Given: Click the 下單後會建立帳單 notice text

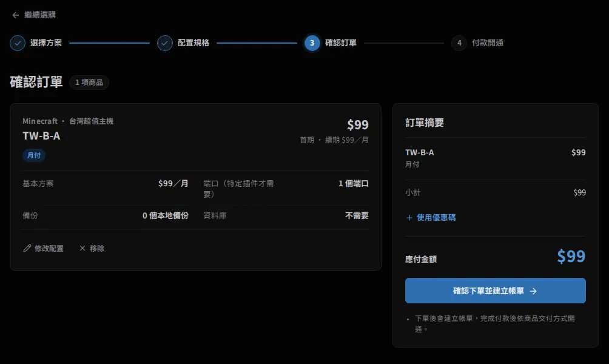Looking at the screenshot, I should [x=495, y=323].
